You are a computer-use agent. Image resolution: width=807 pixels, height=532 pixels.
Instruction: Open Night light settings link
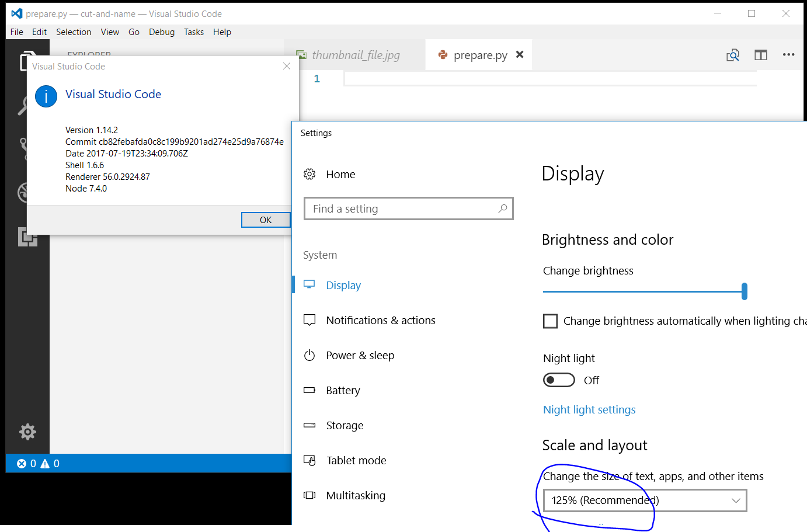coord(589,410)
